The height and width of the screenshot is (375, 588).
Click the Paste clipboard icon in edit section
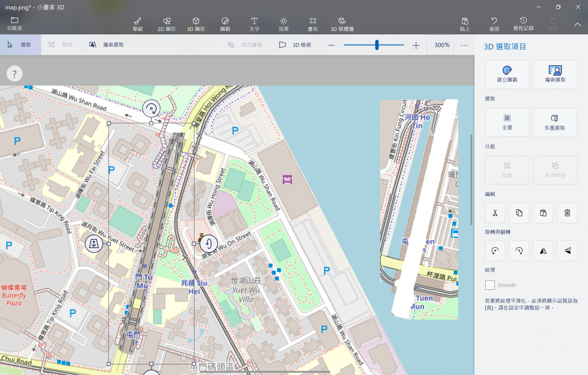pos(543,213)
